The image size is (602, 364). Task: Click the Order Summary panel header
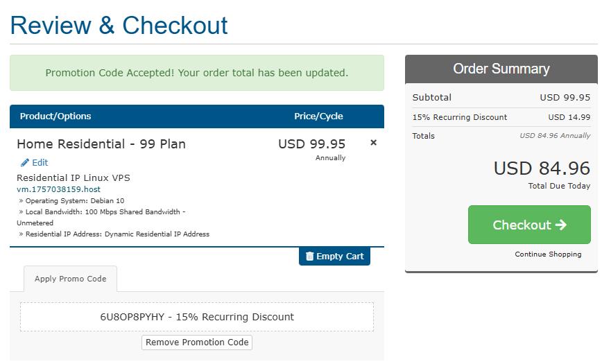point(501,69)
